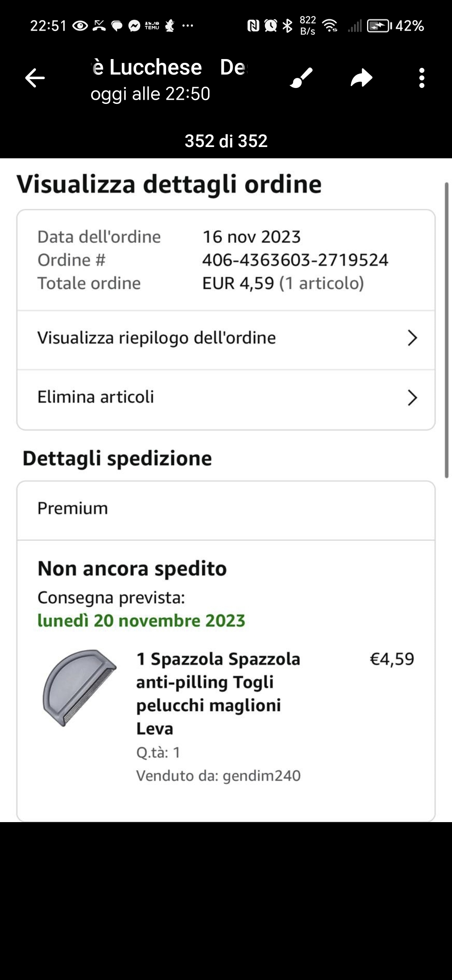Image resolution: width=452 pixels, height=980 pixels.
Task: Tap the back arrow icon
Action: [x=35, y=78]
